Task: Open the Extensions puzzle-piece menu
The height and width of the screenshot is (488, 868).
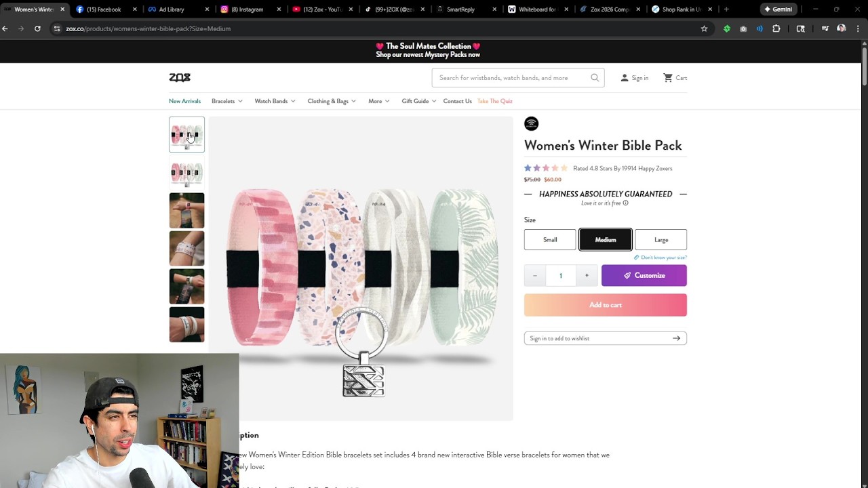Action: coord(776,28)
